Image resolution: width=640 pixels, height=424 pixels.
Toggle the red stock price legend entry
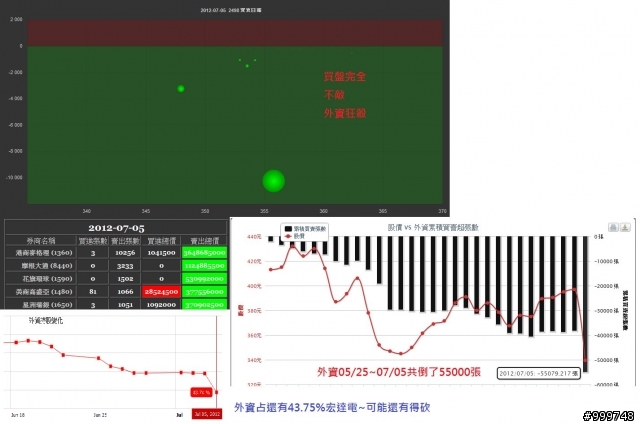[295, 236]
